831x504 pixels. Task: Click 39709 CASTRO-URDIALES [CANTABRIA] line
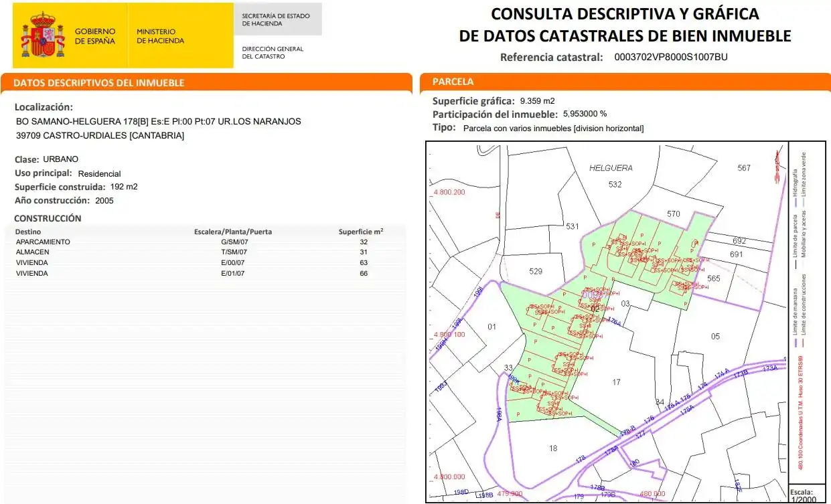[100, 135]
